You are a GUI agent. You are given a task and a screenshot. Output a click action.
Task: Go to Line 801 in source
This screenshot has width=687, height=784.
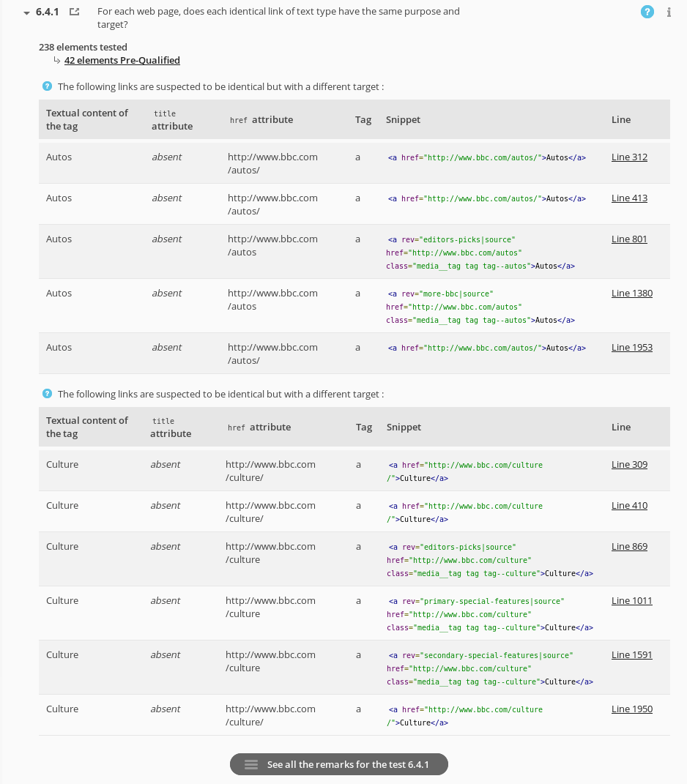[629, 239]
